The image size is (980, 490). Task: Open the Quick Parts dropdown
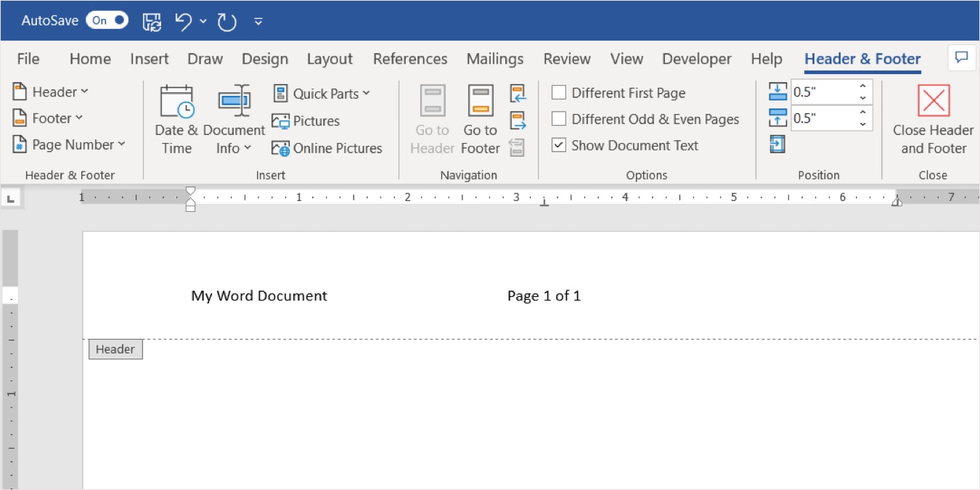pos(322,93)
